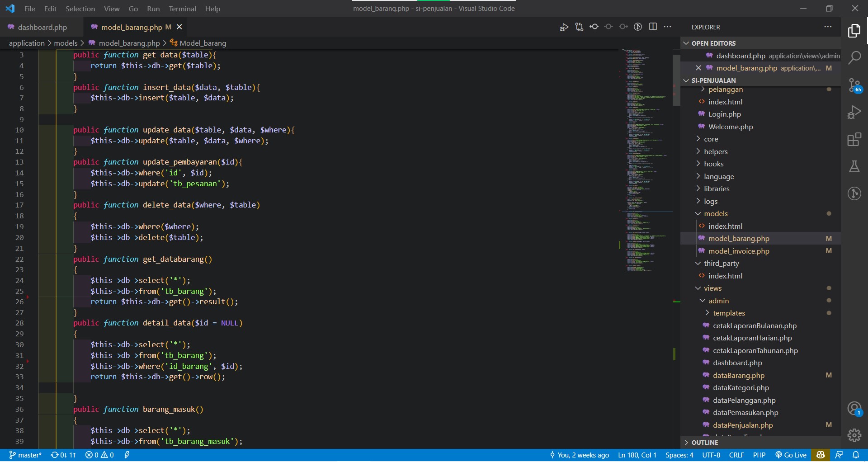
Task: Split the editor to the right
Action: [x=653, y=27]
